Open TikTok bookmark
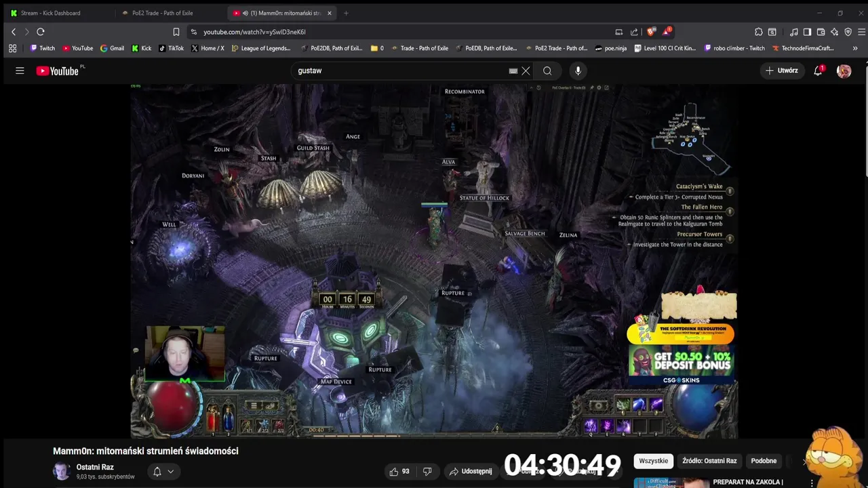This screenshot has height=488, width=868. tap(171, 48)
